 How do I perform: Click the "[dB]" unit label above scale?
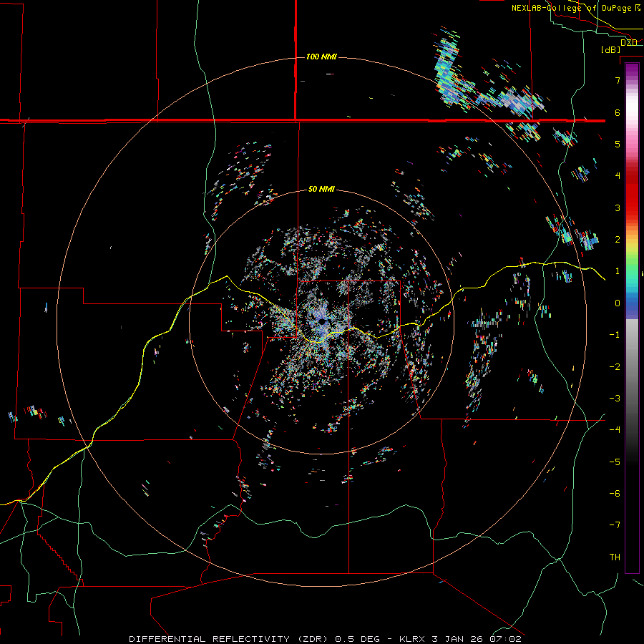click(x=611, y=49)
